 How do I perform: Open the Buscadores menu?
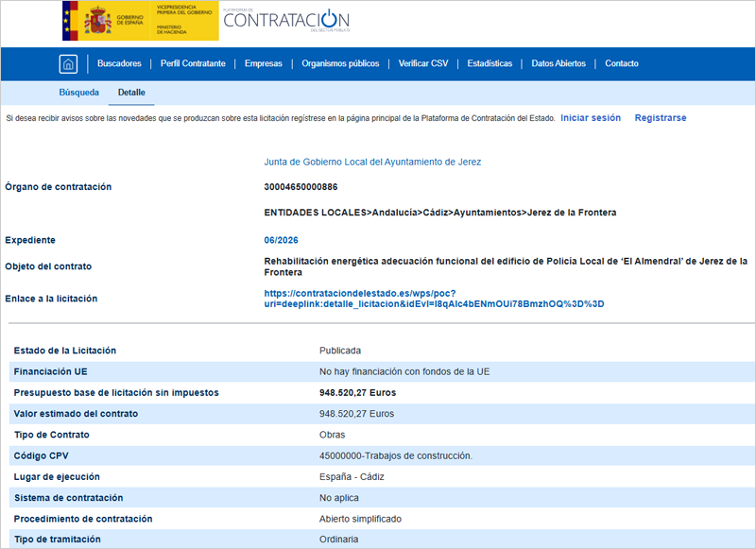119,64
